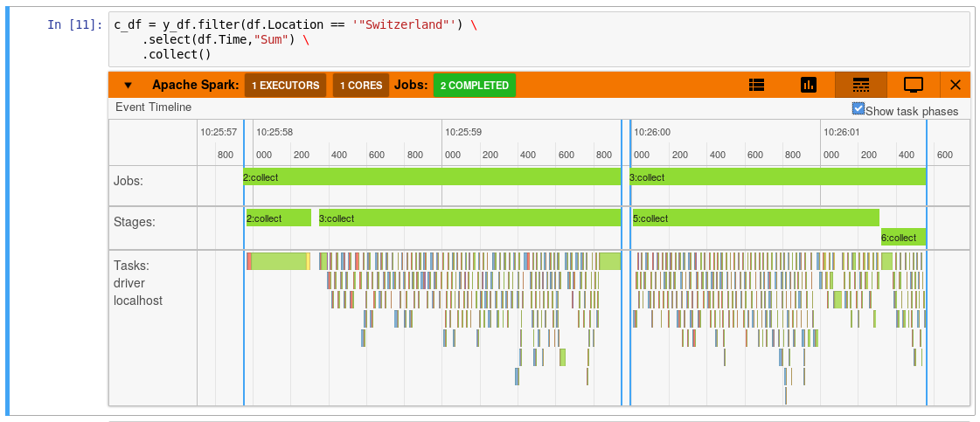
Task: Switch to the task chart bar-graph view
Action: point(809,85)
